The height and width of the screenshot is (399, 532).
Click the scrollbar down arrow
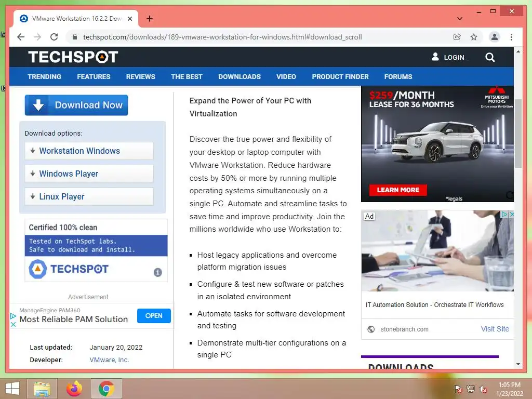click(518, 364)
